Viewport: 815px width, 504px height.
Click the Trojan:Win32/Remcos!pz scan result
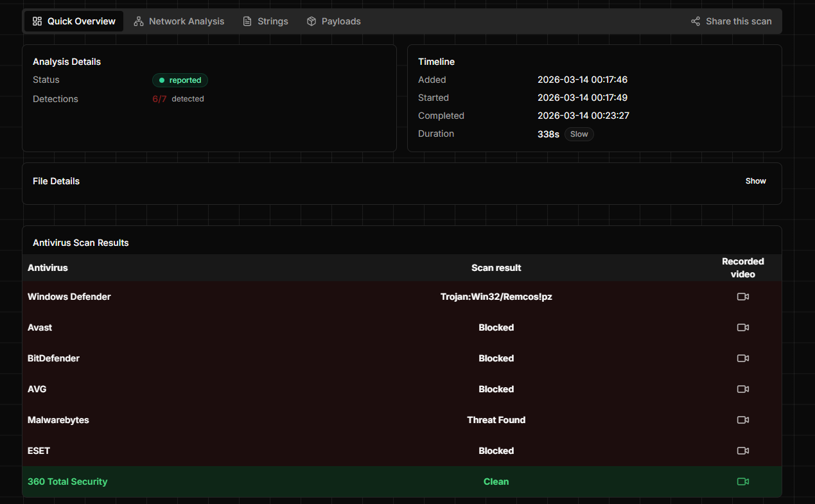click(x=496, y=297)
